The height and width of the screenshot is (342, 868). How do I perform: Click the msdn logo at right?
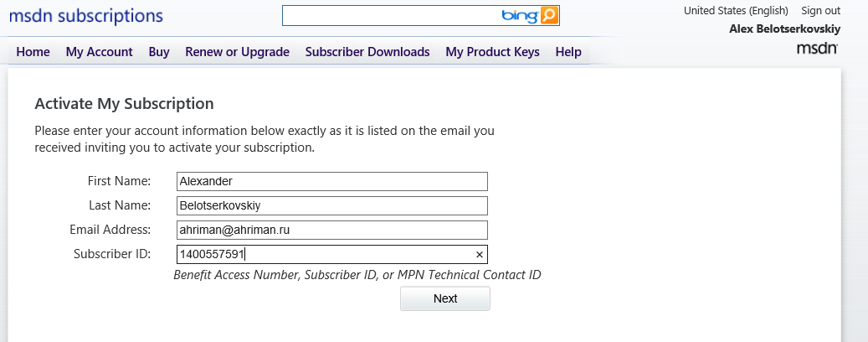[817, 49]
